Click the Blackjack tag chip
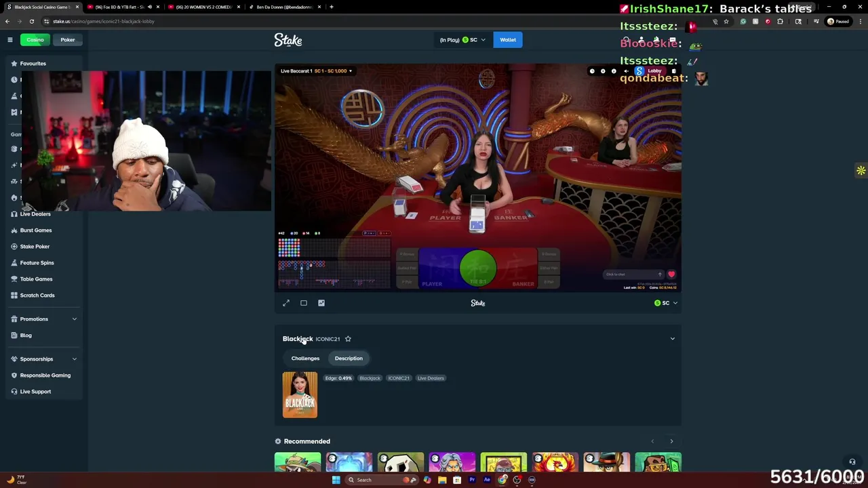The height and width of the screenshot is (488, 868). click(x=370, y=378)
